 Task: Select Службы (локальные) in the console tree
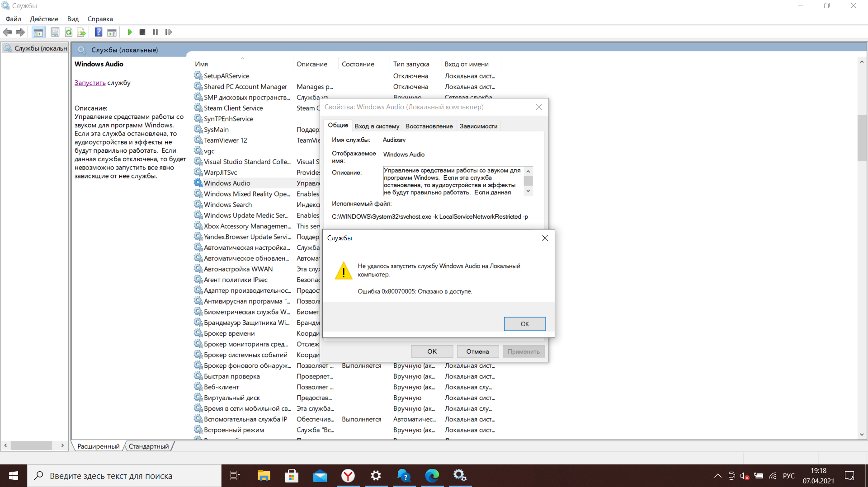pos(36,48)
